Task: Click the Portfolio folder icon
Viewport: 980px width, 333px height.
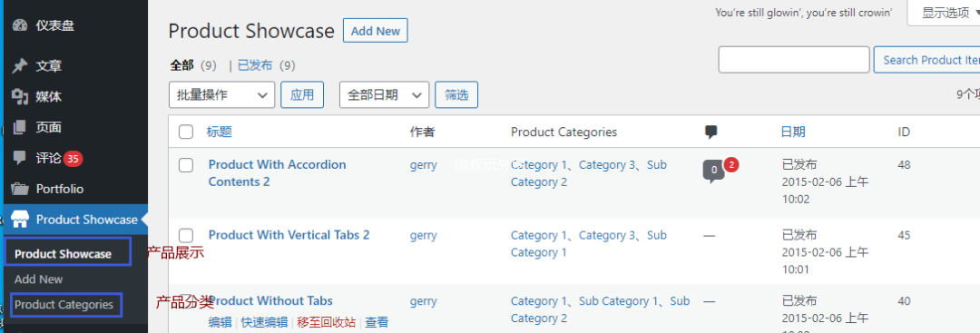Action: 20,189
